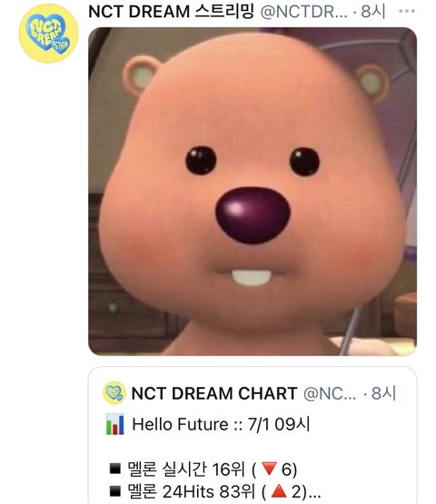The width and height of the screenshot is (436, 504).
Task: Click the red down-triangle rank indicator
Action: point(269,469)
